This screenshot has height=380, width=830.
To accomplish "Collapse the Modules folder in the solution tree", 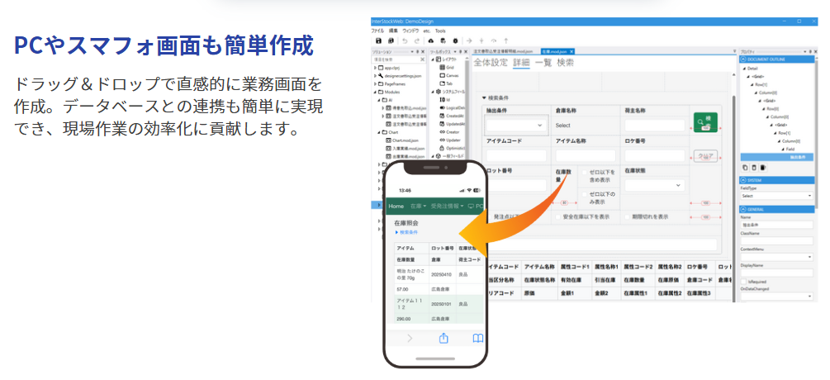I will [x=375, y=92].
